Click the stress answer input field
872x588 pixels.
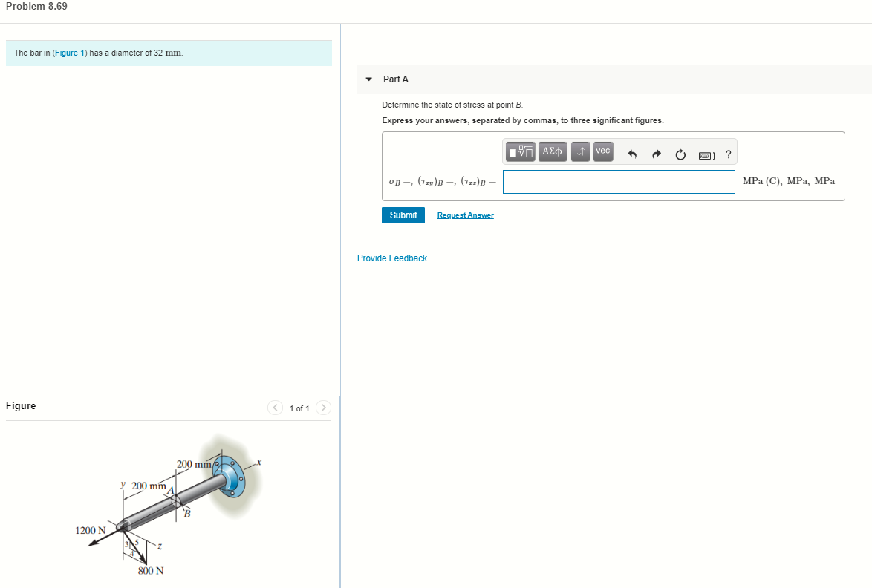tap(619, 182)
